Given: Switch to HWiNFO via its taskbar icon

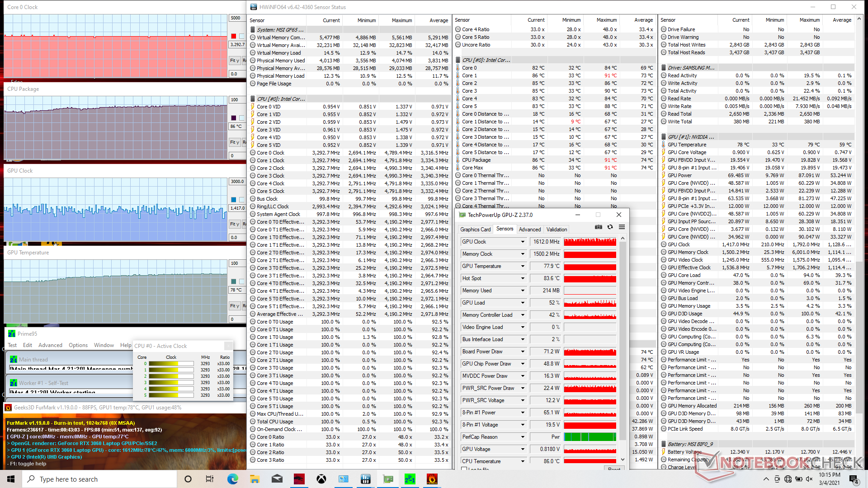Looking at the screenshot, I should 365,479.
